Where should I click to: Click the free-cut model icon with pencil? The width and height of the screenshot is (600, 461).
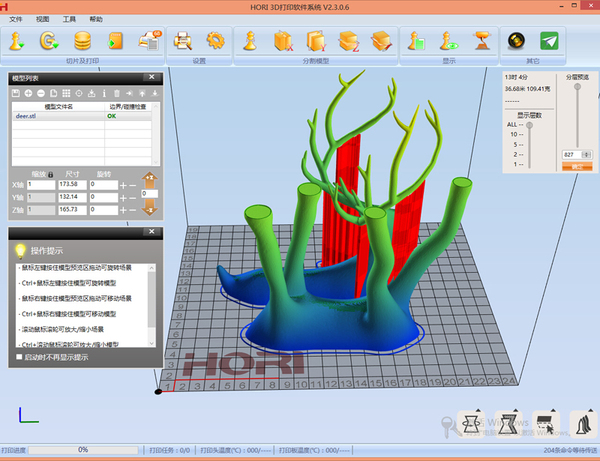381,41
